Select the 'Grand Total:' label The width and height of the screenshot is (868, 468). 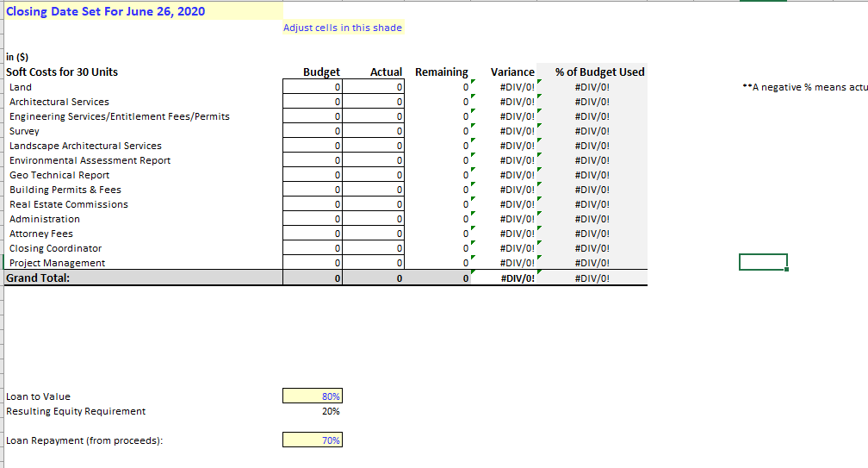pos(38,278)
